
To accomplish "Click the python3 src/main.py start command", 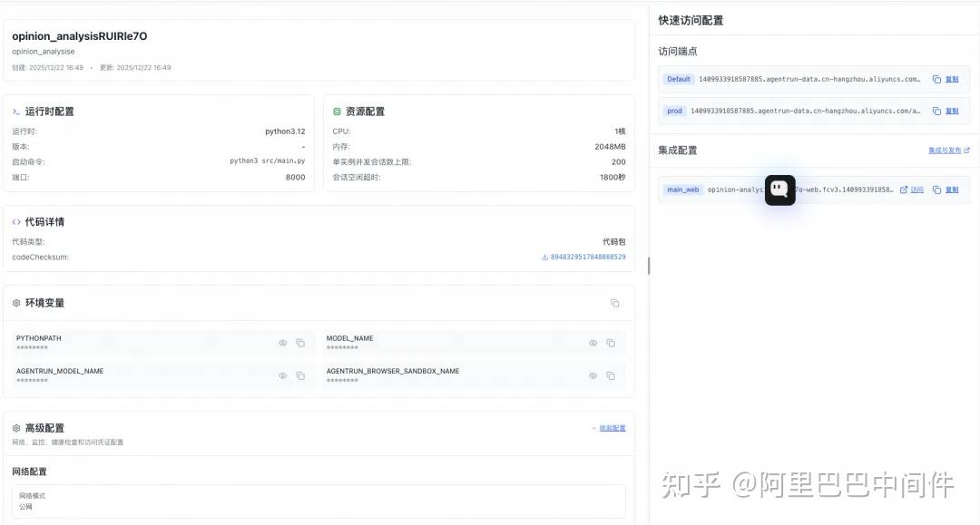I will pyautogui.click(x=268, y=161).
